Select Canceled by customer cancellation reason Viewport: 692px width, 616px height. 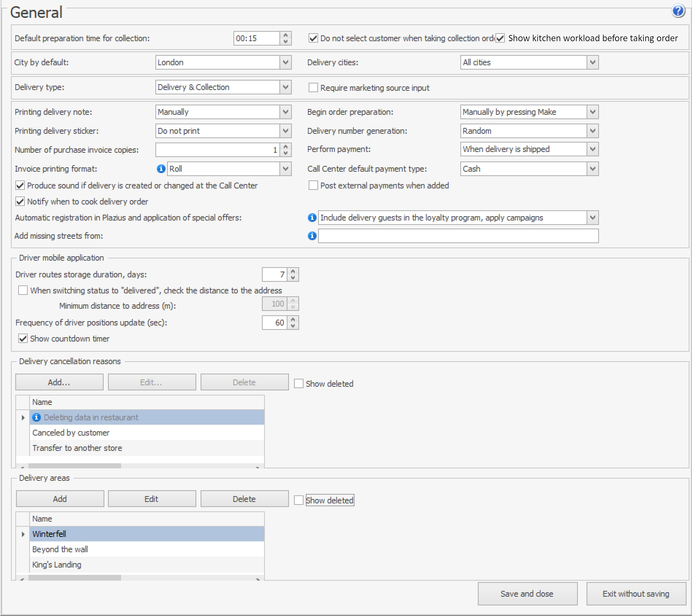coord(71,433)
